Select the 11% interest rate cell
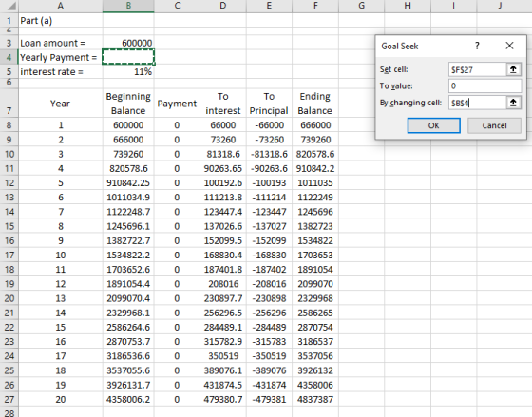The width and height of the screenshot is (532, 417). [128, 71]
